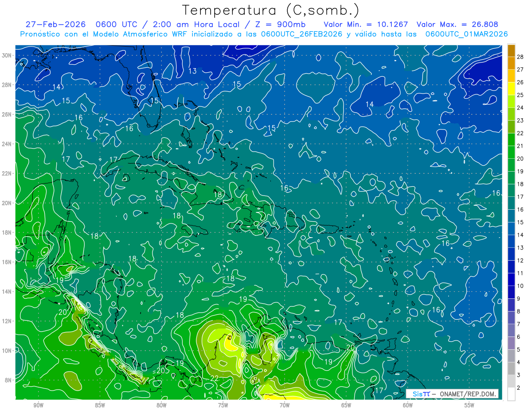Click the latitude label "22N"

(x=7, y=173)
